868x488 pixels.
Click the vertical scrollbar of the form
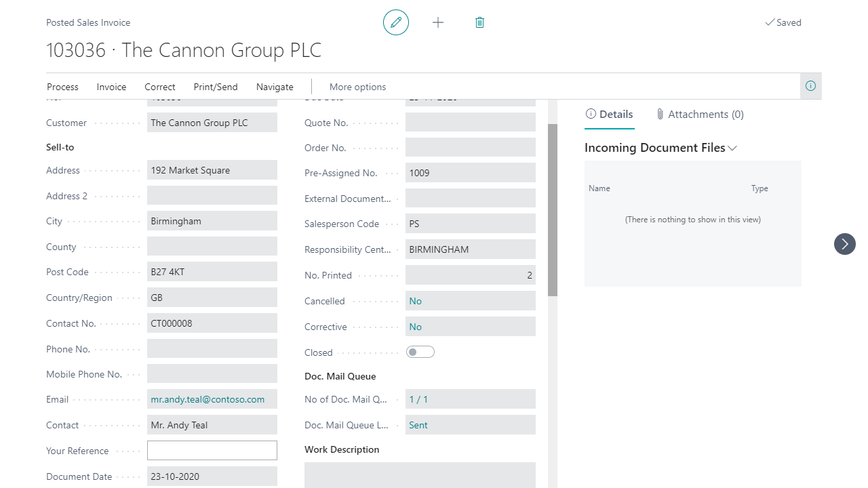[x=553, y=210]
